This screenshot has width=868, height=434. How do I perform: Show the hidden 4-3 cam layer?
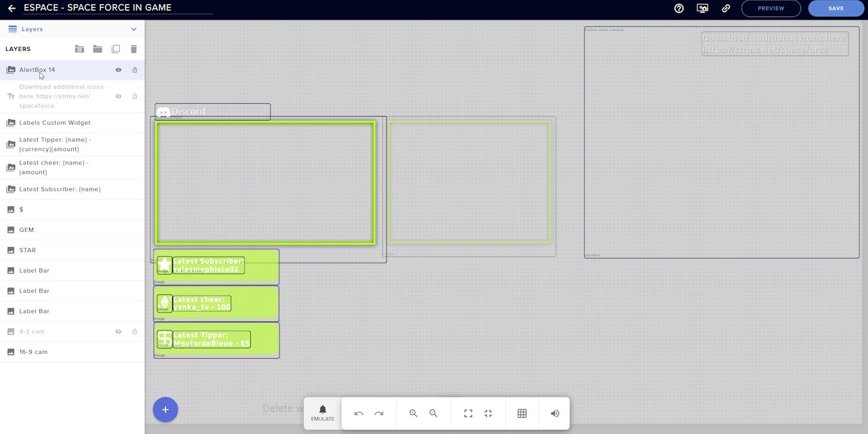tap(118, 332)
